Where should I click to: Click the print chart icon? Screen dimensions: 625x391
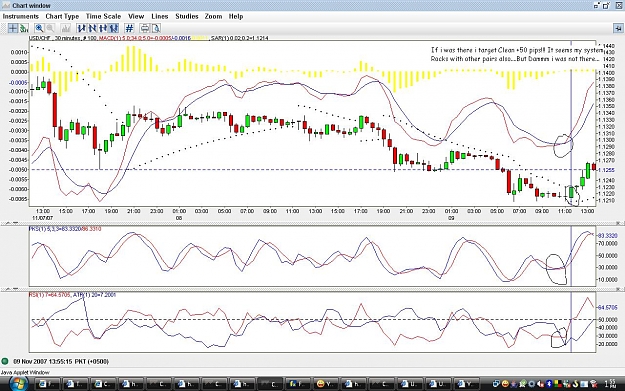click(x=145, y=28)
